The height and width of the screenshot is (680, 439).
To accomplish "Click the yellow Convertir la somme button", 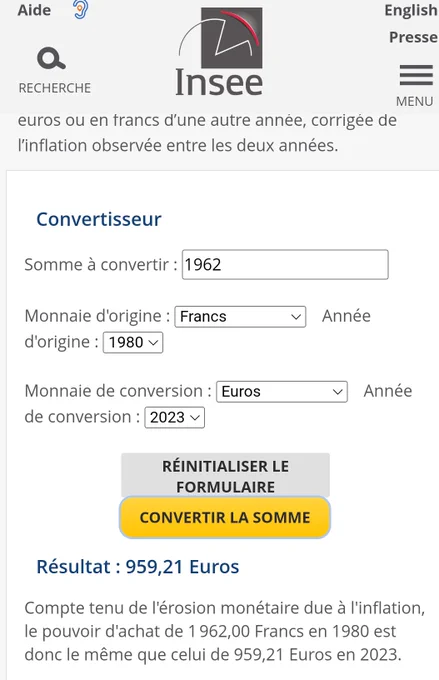I will tap(225, 517).
